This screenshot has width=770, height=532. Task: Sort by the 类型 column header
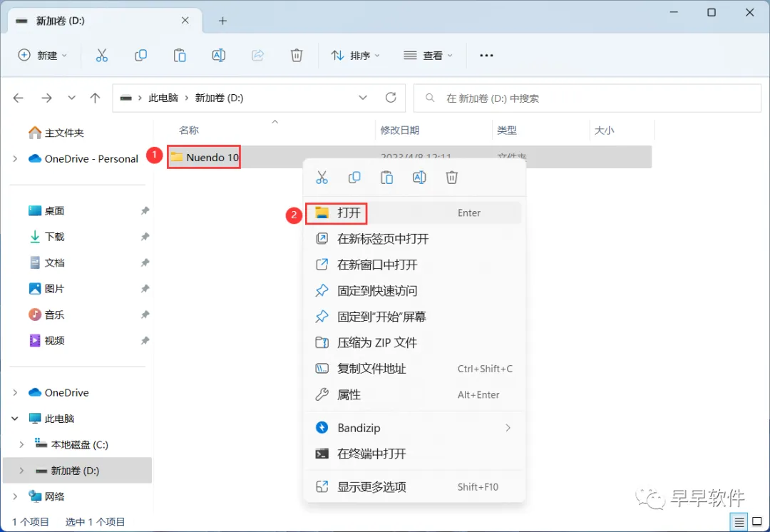click(507, 131)
